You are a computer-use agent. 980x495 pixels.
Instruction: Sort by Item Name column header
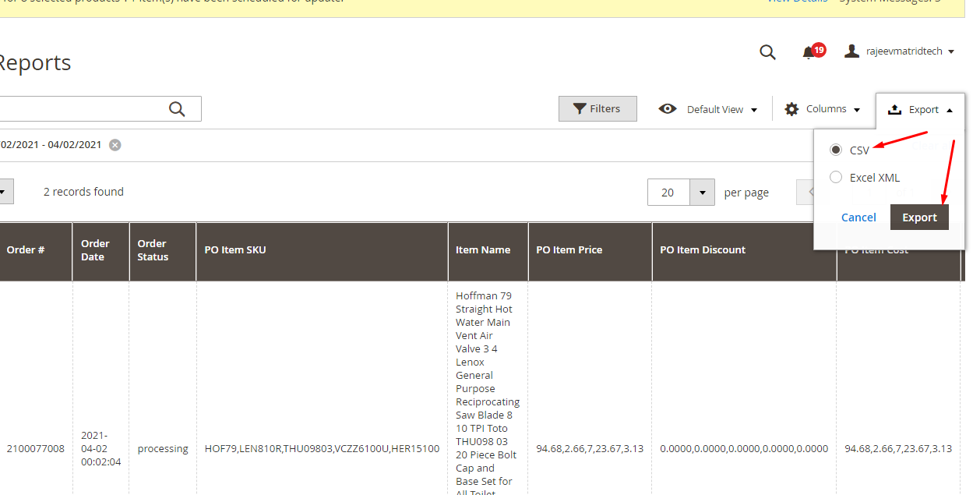[488, 250]
